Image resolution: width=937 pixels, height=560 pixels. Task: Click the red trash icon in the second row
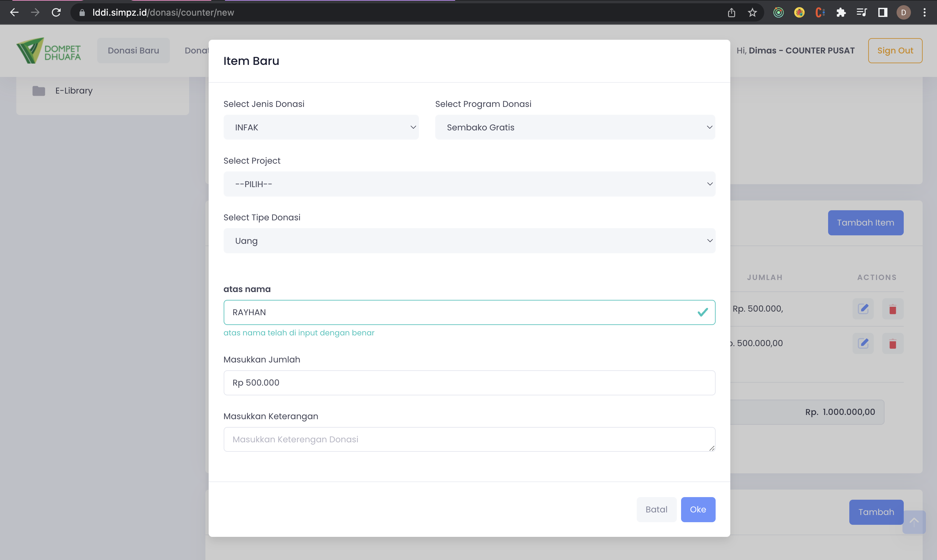892,344
